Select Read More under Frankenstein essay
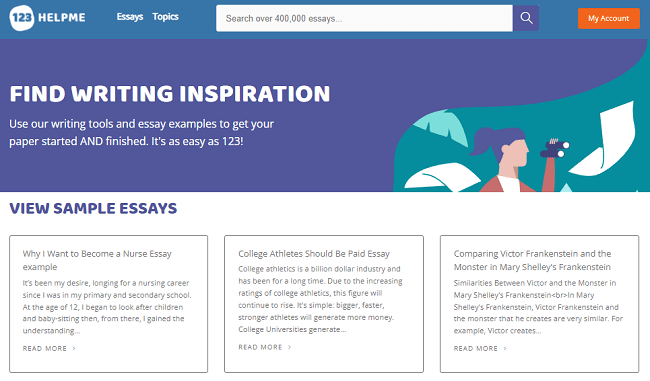Image resolution: width=650 pixels, height=381 pixels. point(475,349)
